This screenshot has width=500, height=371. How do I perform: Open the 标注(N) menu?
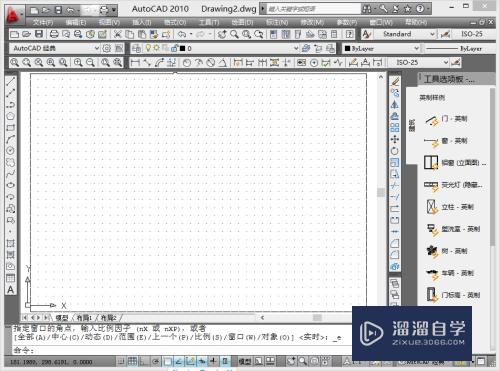click(x=277, y=22)
